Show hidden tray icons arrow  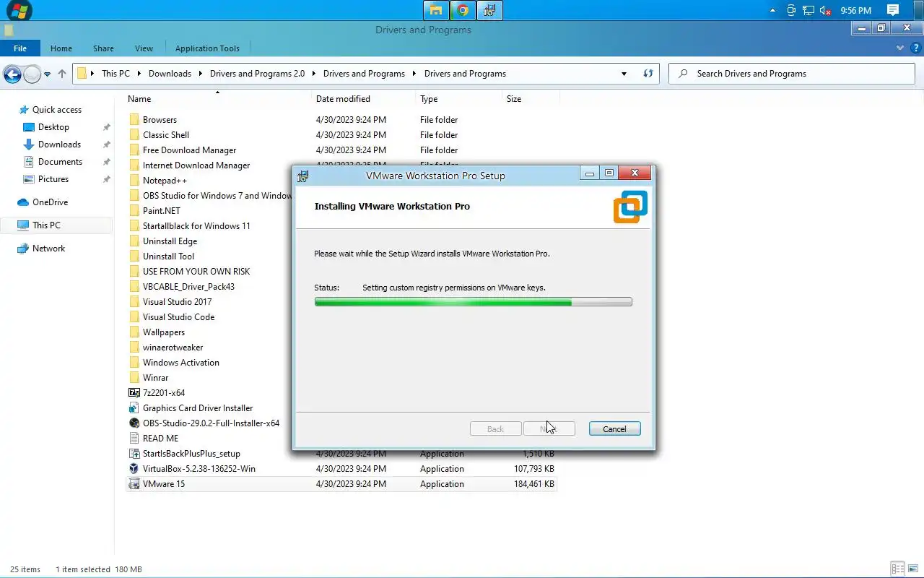[x=773, y=11]
